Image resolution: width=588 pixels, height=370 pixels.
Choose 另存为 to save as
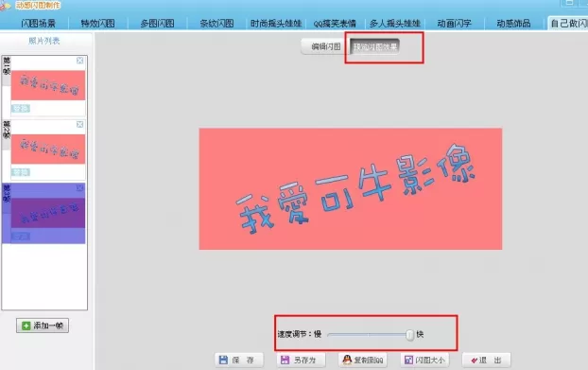[x=301, y=361]
